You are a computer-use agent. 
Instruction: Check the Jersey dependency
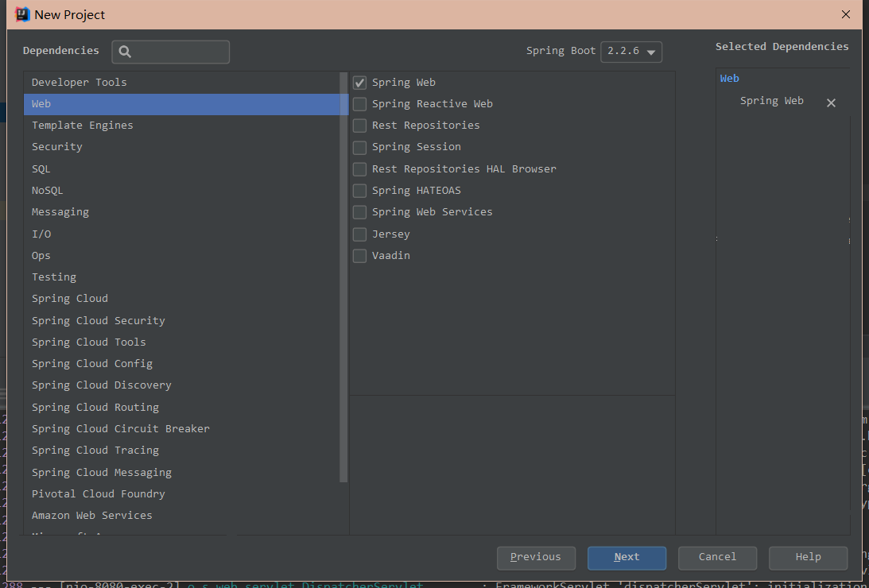359,234
